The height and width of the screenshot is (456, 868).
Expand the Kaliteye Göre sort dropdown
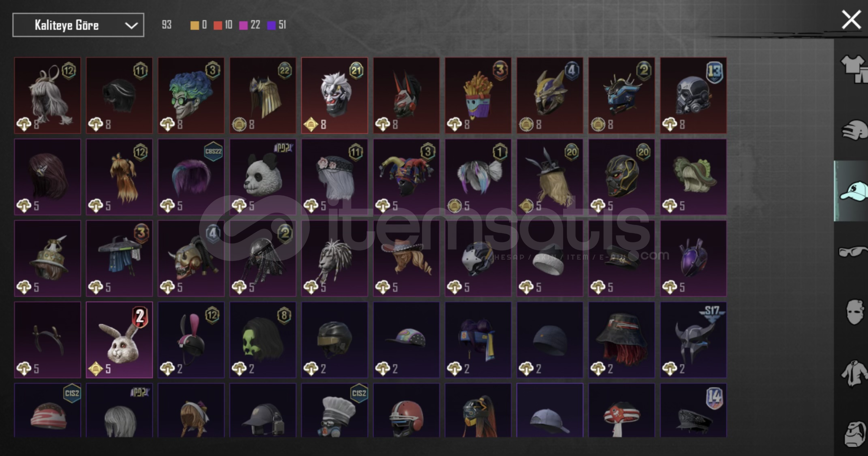click(78, 25)
